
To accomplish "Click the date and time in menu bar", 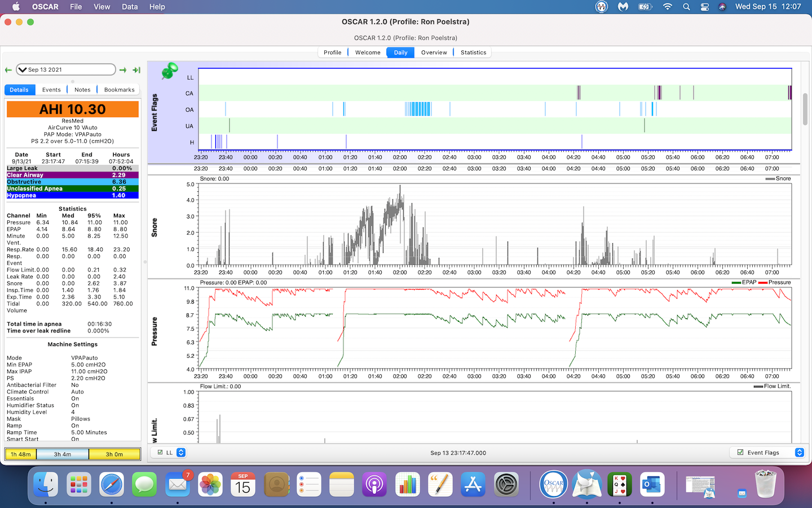I will 768,7.
